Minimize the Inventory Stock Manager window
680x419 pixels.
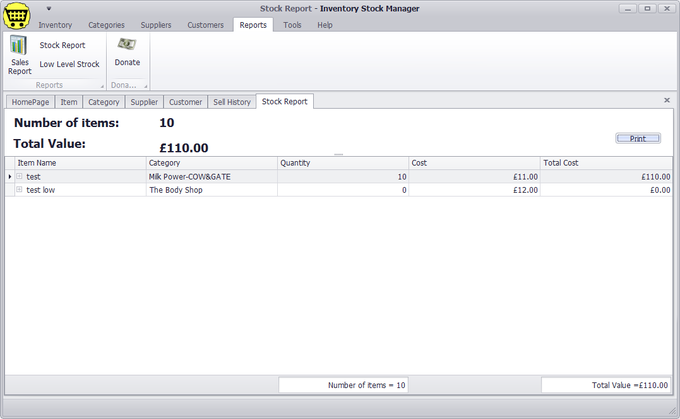(628, 9)
